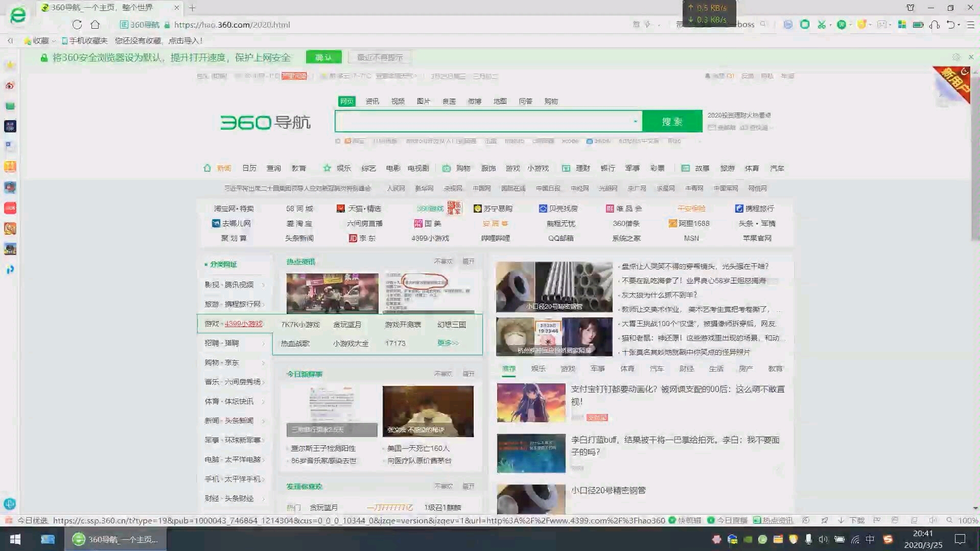
Task: Click the 100% zoom level indicator
Action: click(x=968, y=520)
